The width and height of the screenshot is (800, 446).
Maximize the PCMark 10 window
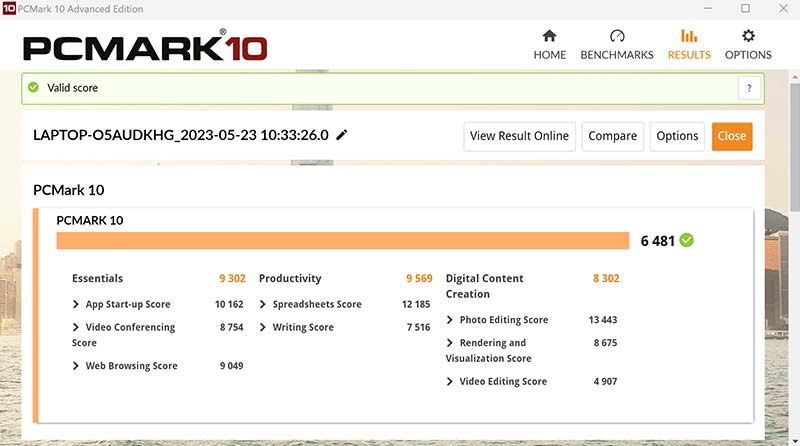[x=745, y=8]
